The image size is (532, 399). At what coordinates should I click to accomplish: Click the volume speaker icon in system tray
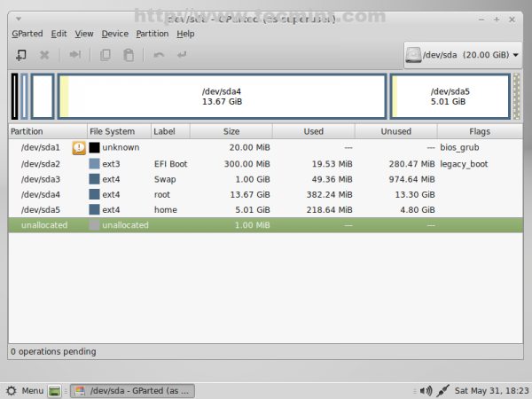(426, 391)
